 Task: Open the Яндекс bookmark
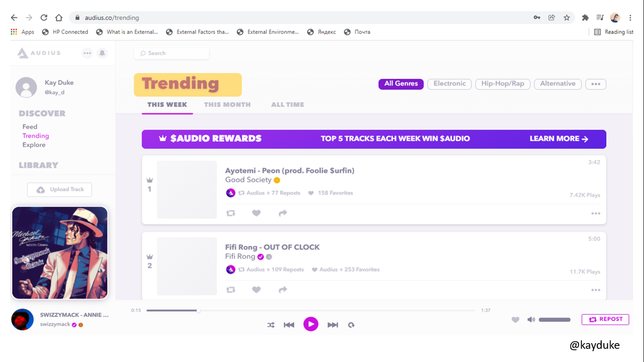pos(322,32)
